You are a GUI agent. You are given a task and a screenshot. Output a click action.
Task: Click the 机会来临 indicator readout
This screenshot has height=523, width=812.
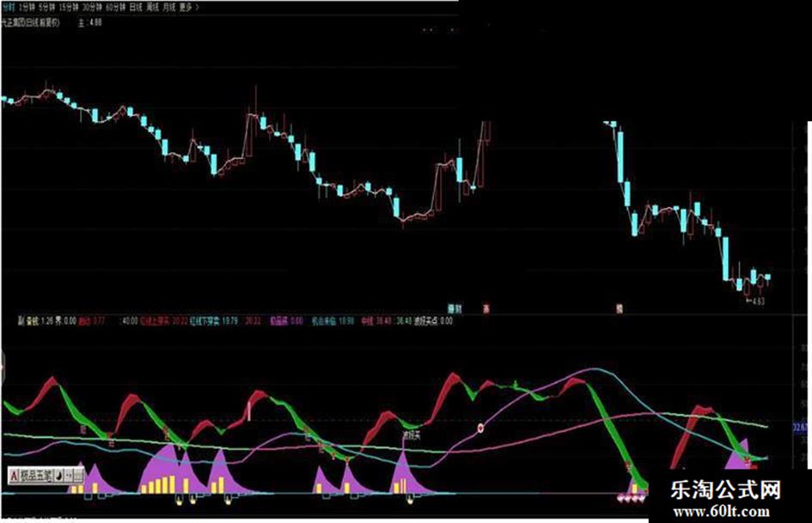tap(333, 321)
